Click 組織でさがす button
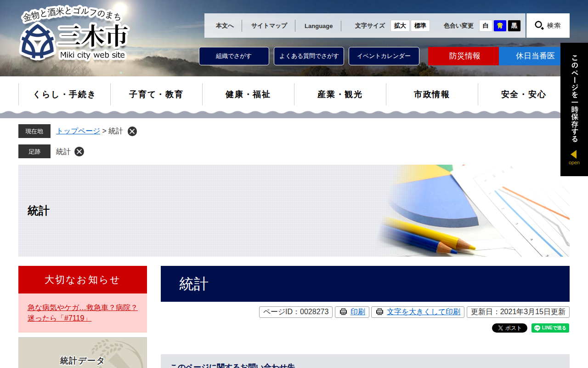The image size is (588, 368). (234, 56)
